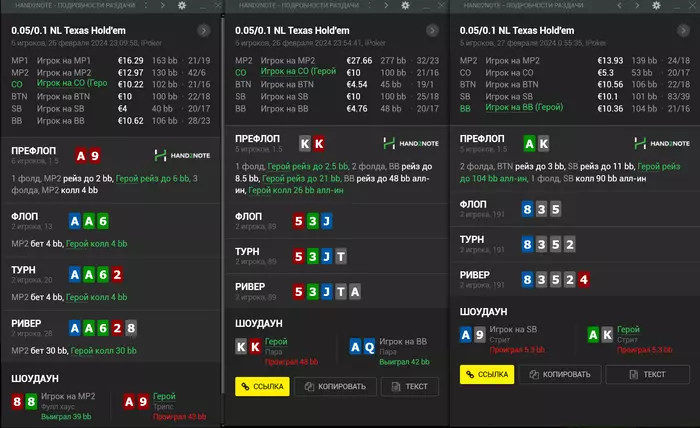Click 'Герой' showdown link in middle window
Screen dimensions: 700x428
point(276,341)
